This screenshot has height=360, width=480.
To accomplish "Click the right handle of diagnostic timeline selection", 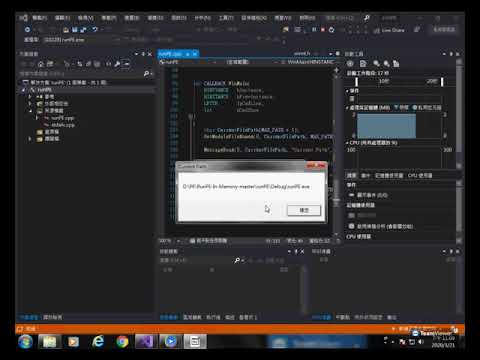I will [442, 81].
